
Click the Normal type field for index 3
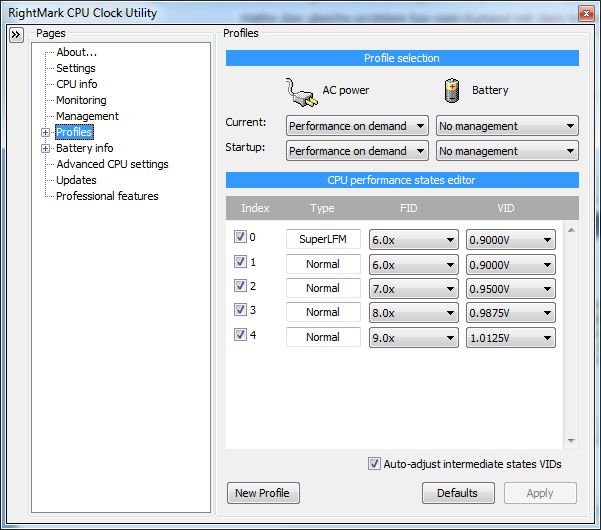(x=323, y=312)
